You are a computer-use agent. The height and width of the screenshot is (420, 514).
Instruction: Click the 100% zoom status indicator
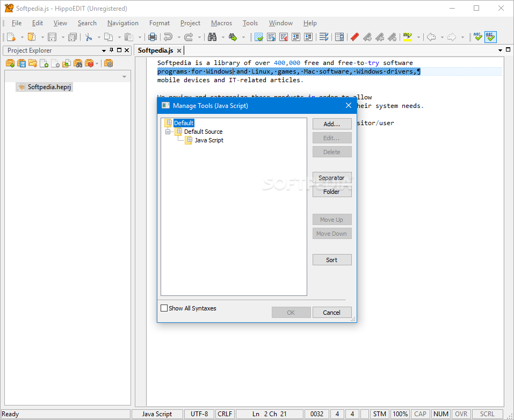400,414
